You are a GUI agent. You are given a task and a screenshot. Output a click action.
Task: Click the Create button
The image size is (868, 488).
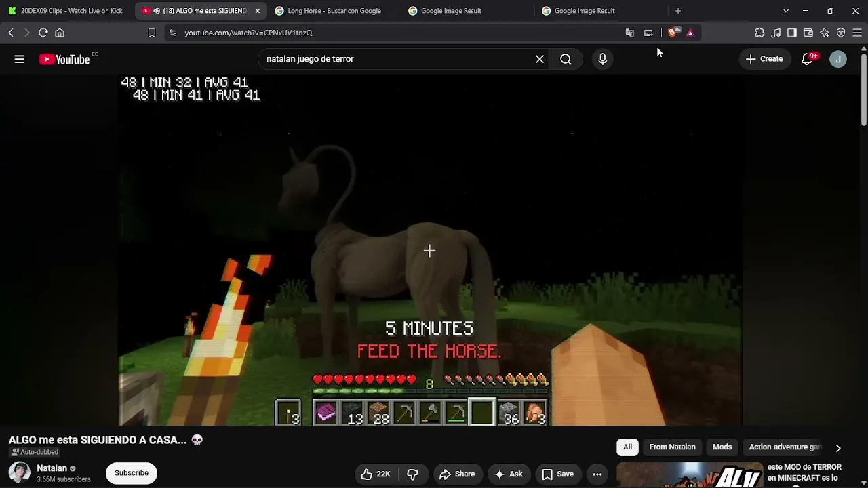(764, 59)
